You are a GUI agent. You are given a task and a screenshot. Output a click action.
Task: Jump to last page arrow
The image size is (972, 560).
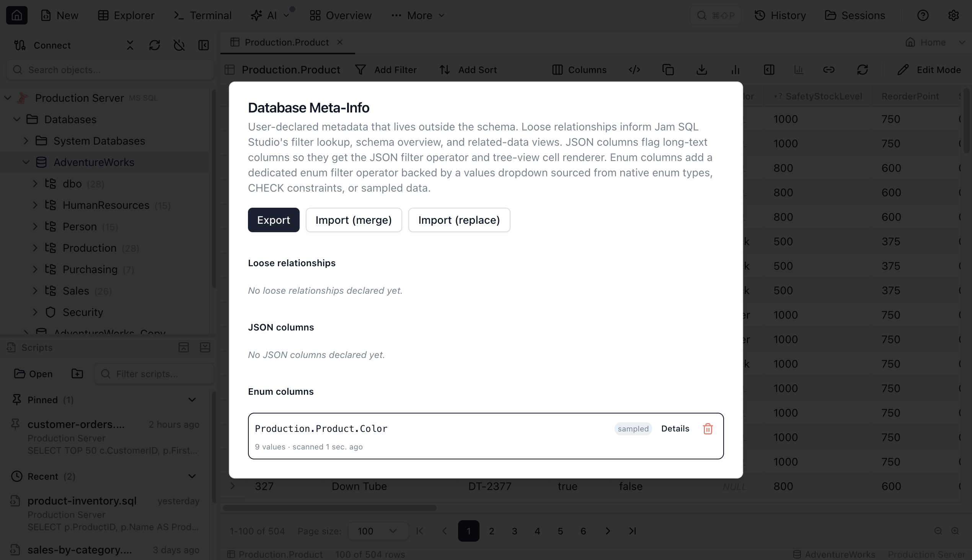click(x=632, y=531)
